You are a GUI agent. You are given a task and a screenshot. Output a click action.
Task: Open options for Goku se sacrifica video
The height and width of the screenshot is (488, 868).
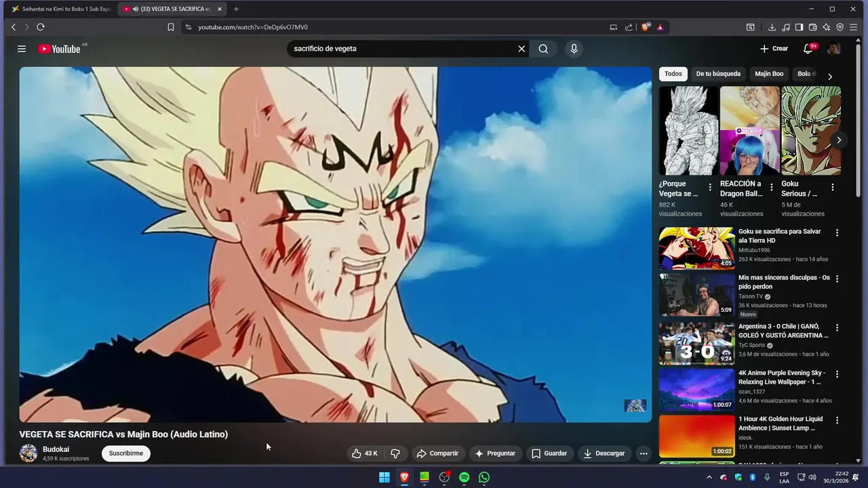(x=837, y=232)
